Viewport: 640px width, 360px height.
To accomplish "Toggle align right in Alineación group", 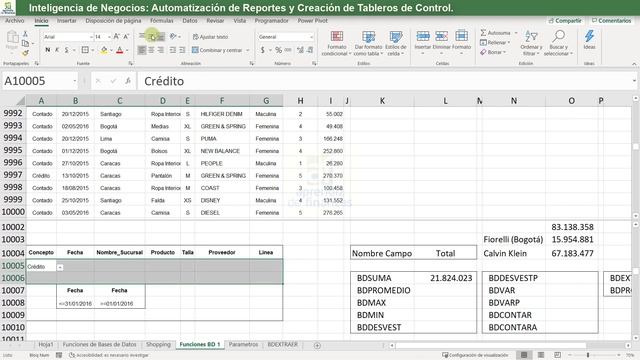I will click(x=161, y=50).
